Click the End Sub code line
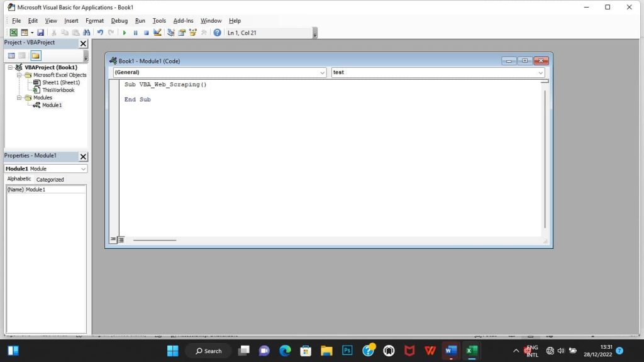The height and width of the screenshot is (362, 644). tap(138, 99)
